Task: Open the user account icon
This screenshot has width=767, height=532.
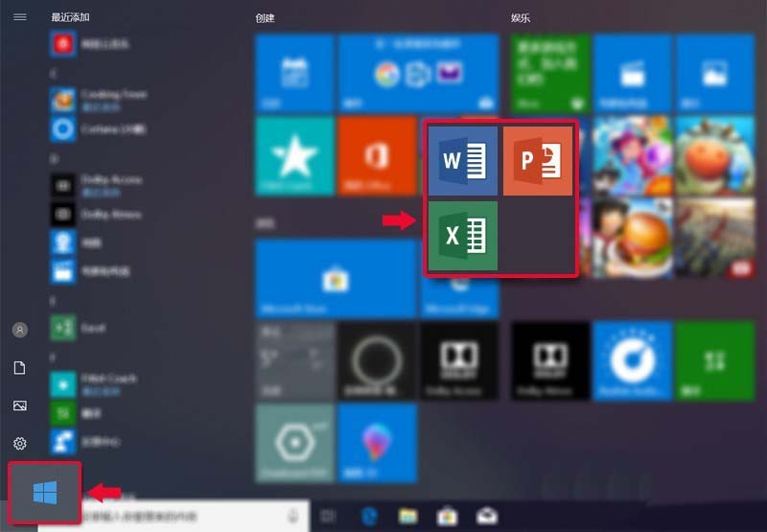Action: pos(20,330)
